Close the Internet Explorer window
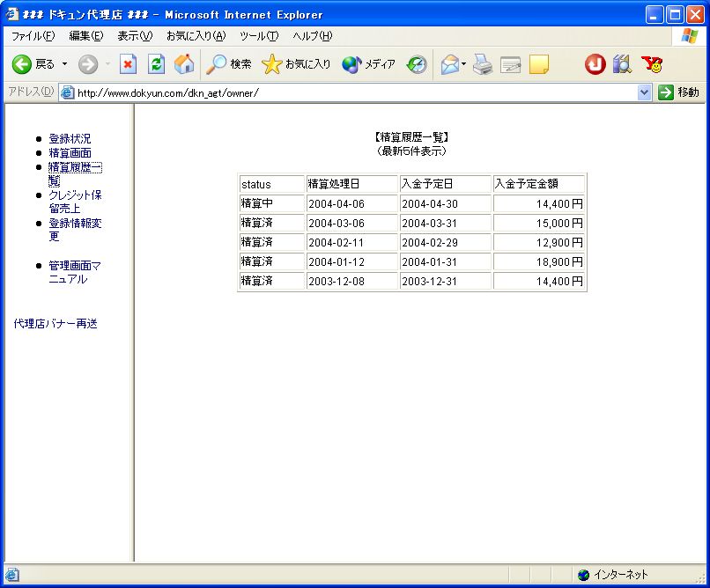710x588 pixels. (696, 15)
